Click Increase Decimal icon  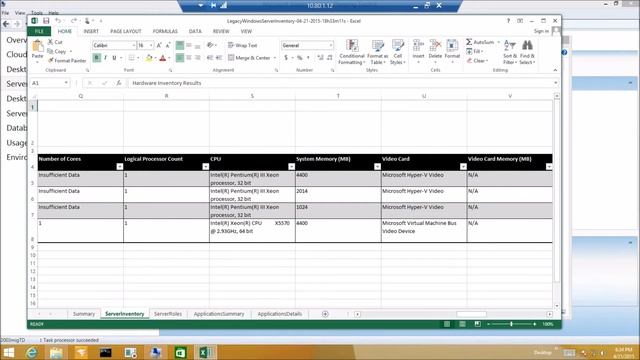coord(320,58)
